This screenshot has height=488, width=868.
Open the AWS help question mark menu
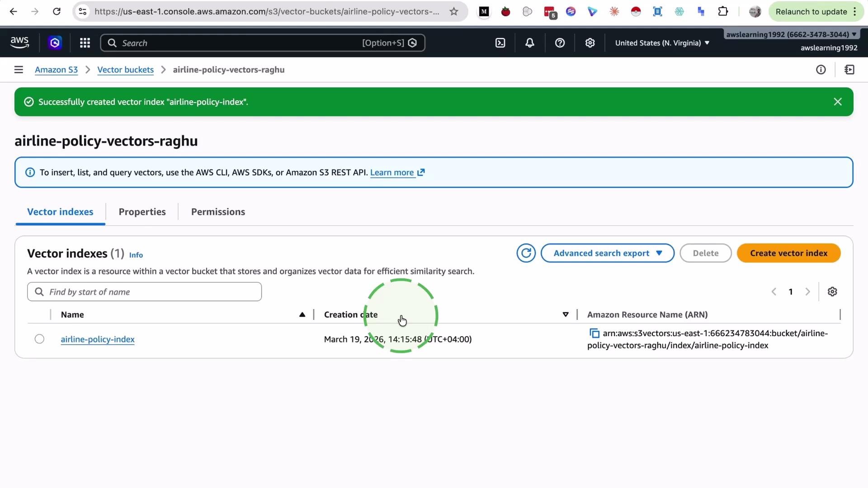click(560, 43)
